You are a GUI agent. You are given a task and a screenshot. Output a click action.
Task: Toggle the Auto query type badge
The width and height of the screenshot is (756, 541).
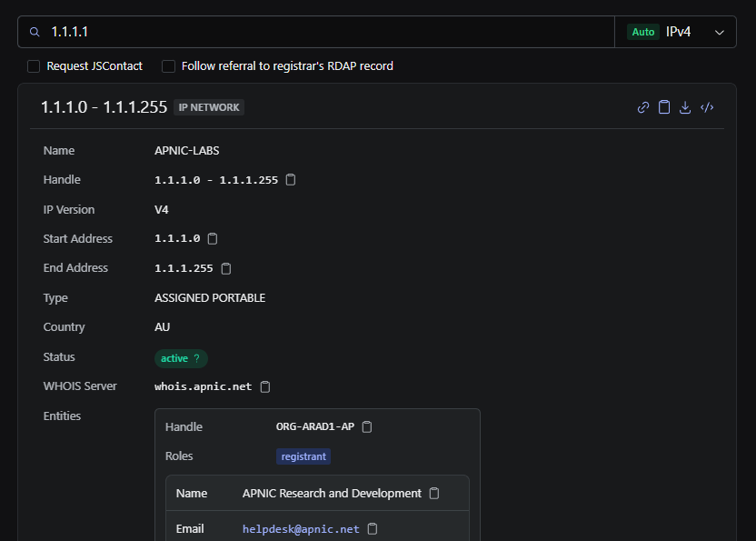[642, 31]
